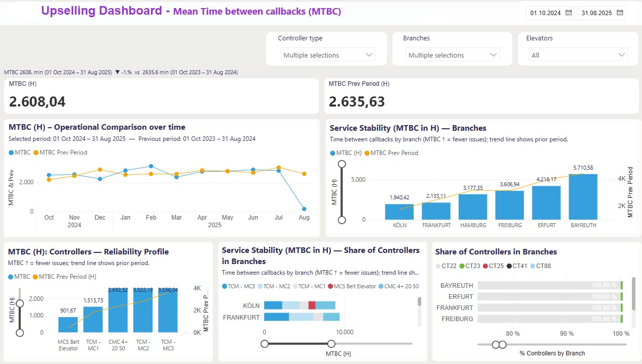Open the start date calendar picker icon
Image resolution: width=642 pixels, height=364 pixels.
pos(568,13)
